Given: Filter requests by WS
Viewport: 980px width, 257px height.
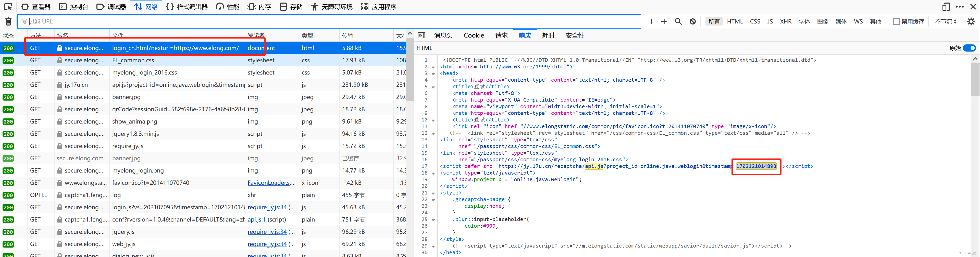Looking at the screenshot, I should (858, 21).
